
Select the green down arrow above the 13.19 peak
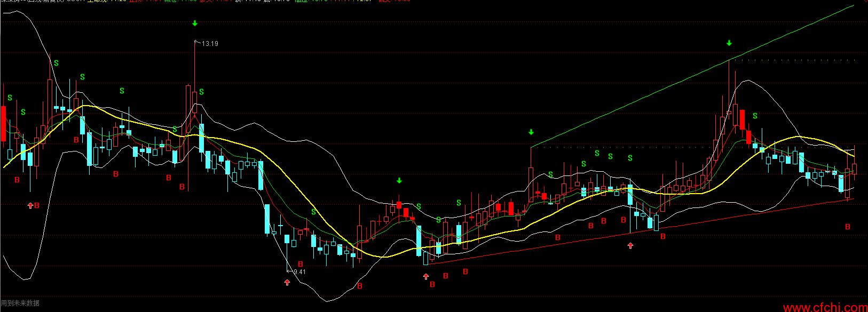pos(195,23)
